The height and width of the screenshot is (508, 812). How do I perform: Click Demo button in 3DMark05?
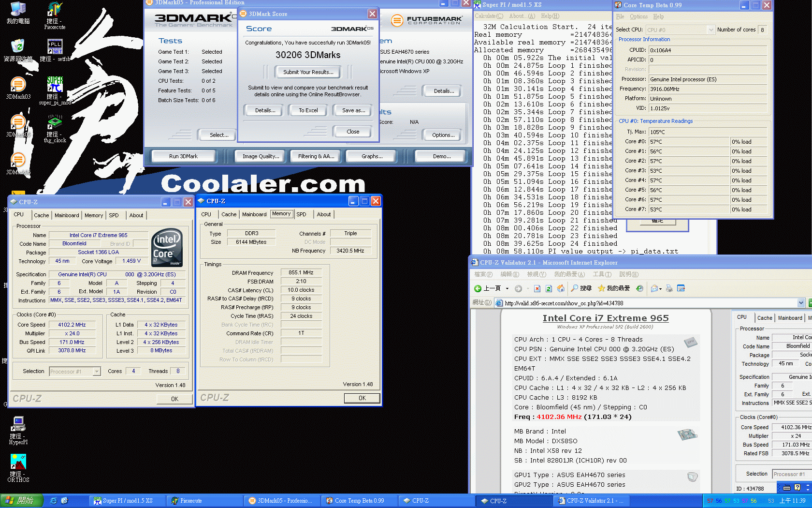click(x=441, y=156)
